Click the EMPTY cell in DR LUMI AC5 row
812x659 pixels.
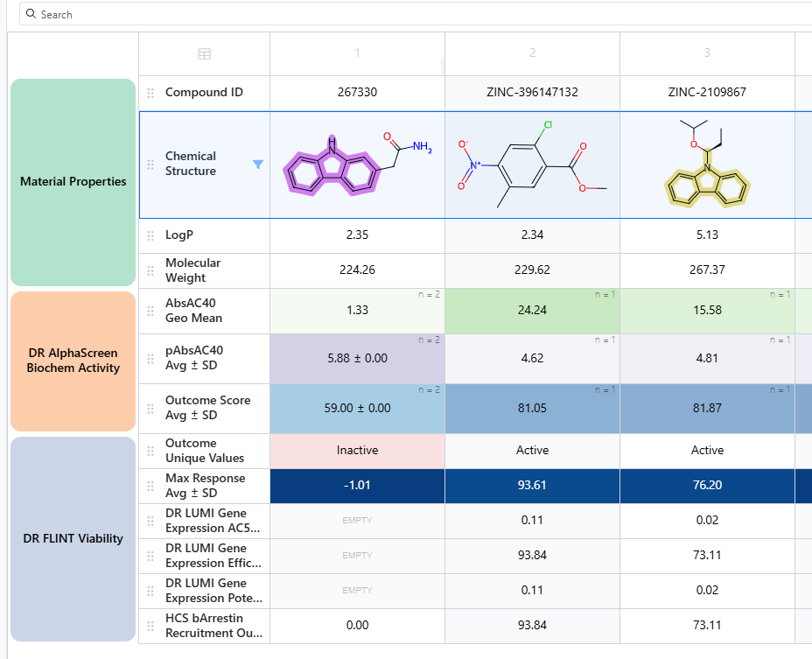[357, 521]
